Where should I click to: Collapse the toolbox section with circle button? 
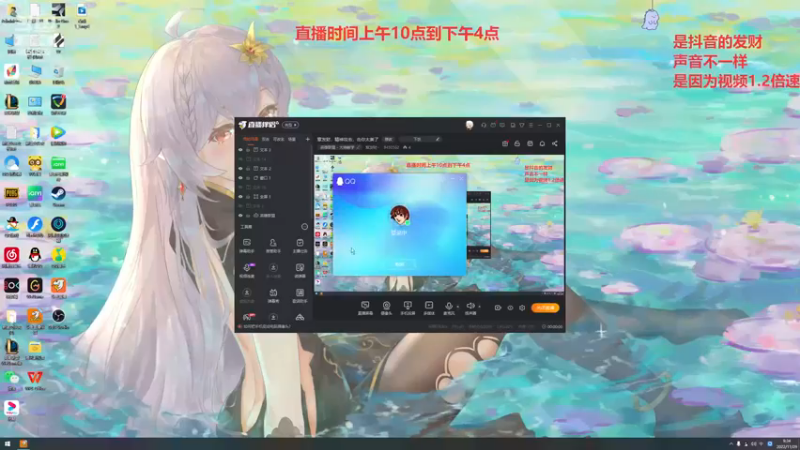(x=305, y=227)
